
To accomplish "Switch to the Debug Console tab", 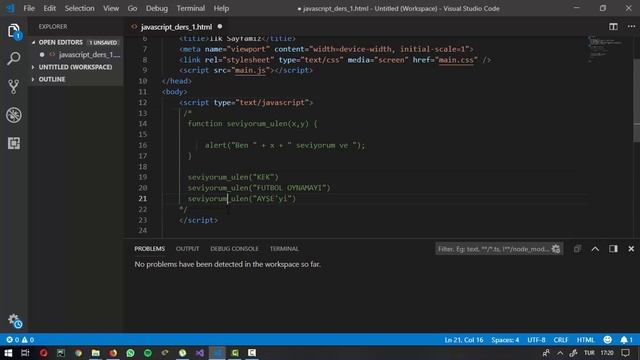I will [234, 249].
